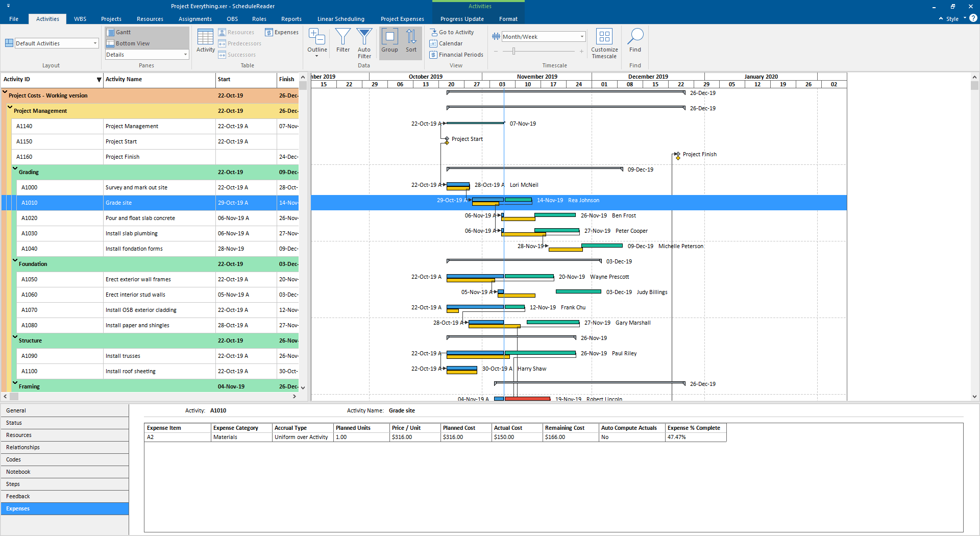
Task: Click the Outline icon
Action: (317, 37)
